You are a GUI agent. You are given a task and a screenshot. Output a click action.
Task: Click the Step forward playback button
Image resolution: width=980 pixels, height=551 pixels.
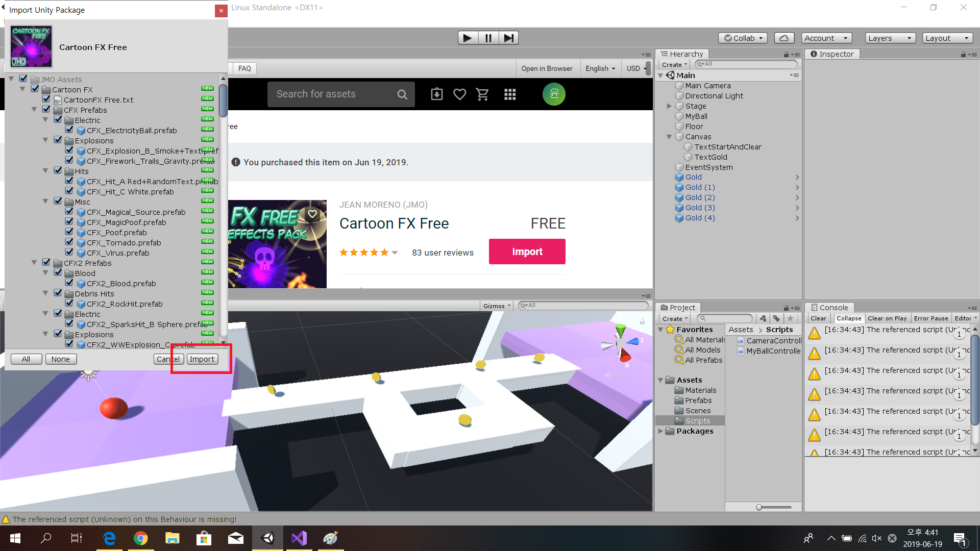pyautogui.click(x=508, y=38)
